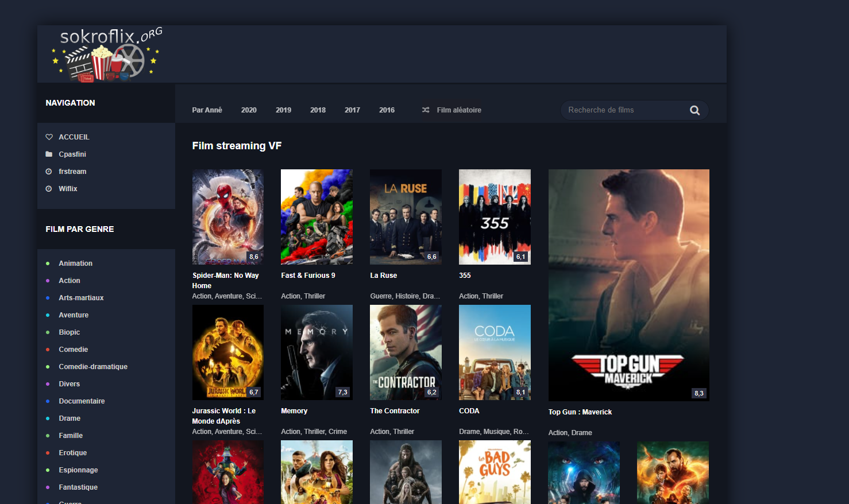Click 'Action, Thriller, Crime' under Memory
The image size is (849, 504).
[x=314, y=432]
